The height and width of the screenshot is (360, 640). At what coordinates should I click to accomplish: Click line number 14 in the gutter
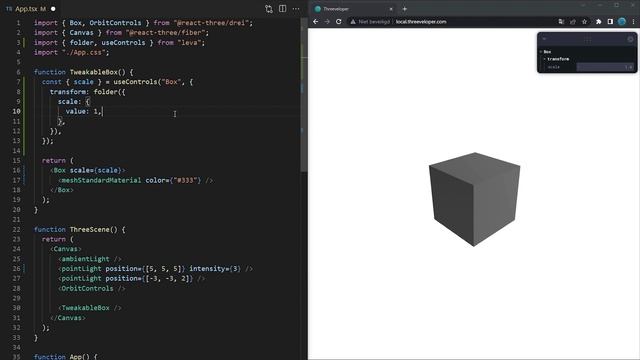(x=16, y=151)
